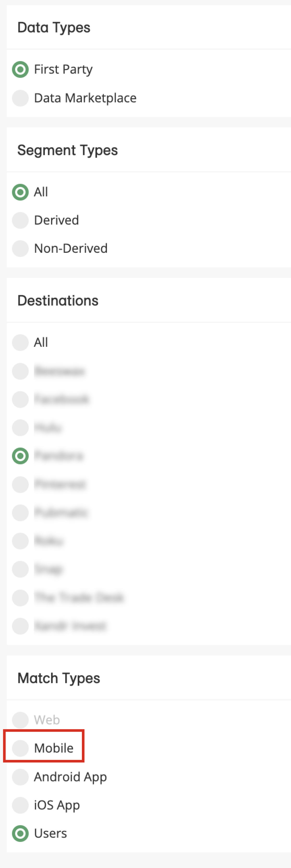Choose the Data Marketplace data type
The image size is (291, 868).
coord(20,98)
